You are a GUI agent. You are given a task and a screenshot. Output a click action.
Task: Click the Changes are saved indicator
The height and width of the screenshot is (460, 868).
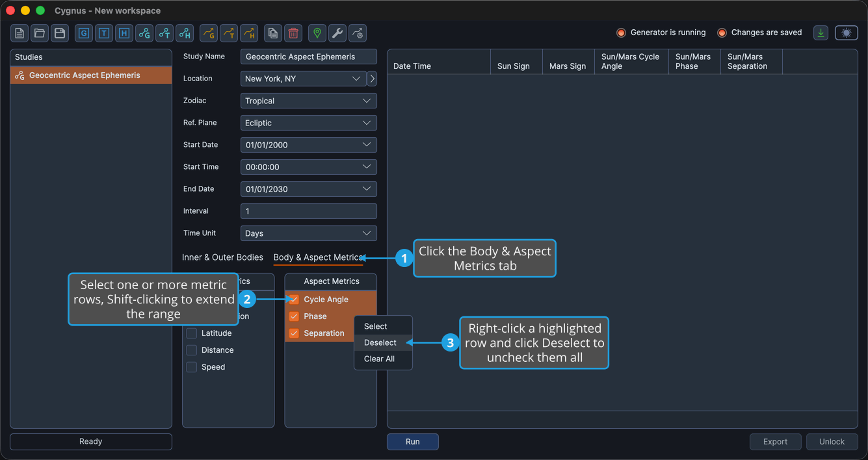point(759,32)
